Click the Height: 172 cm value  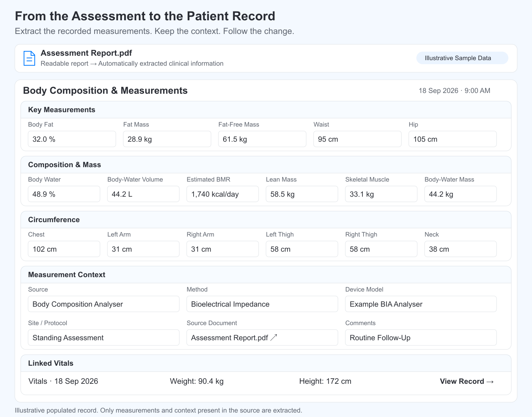tap(325, 381)
